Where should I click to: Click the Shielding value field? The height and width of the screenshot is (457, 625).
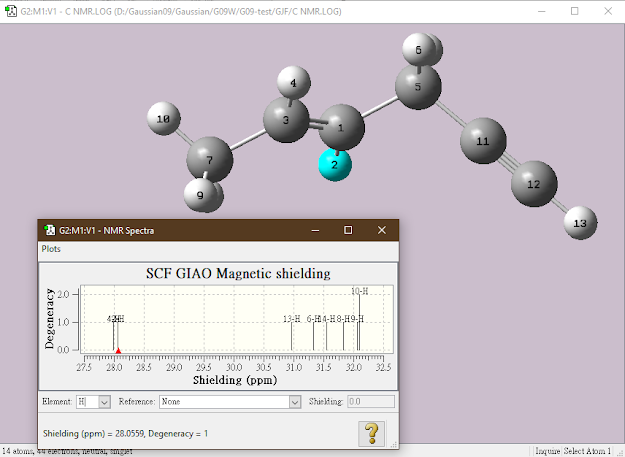[371, 402]
